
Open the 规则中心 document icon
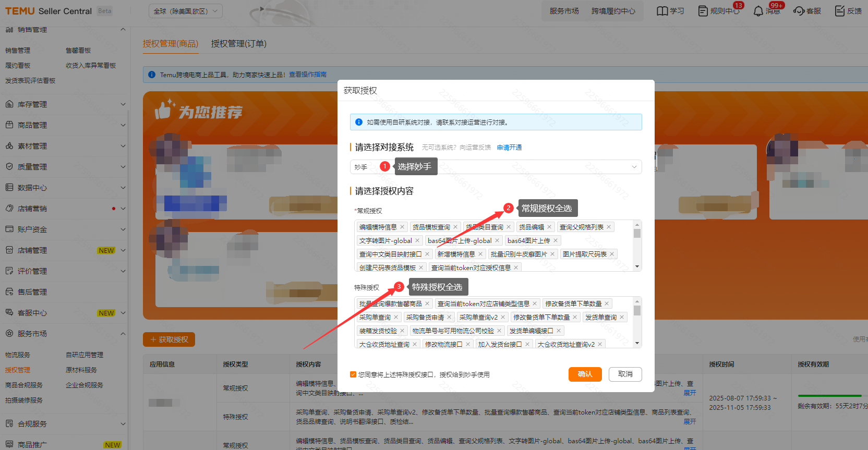click(703, 11)
